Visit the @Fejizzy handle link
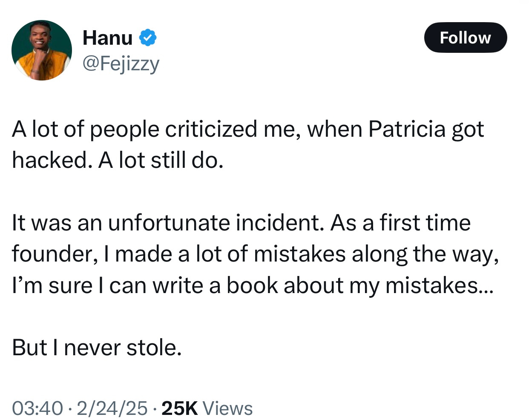529x420 pixels. 121,64
